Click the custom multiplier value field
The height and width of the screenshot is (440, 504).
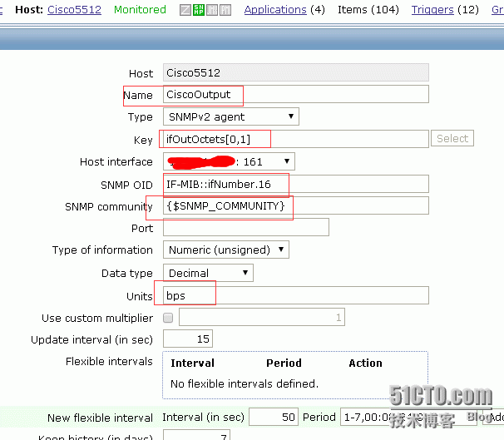point(262,317)
